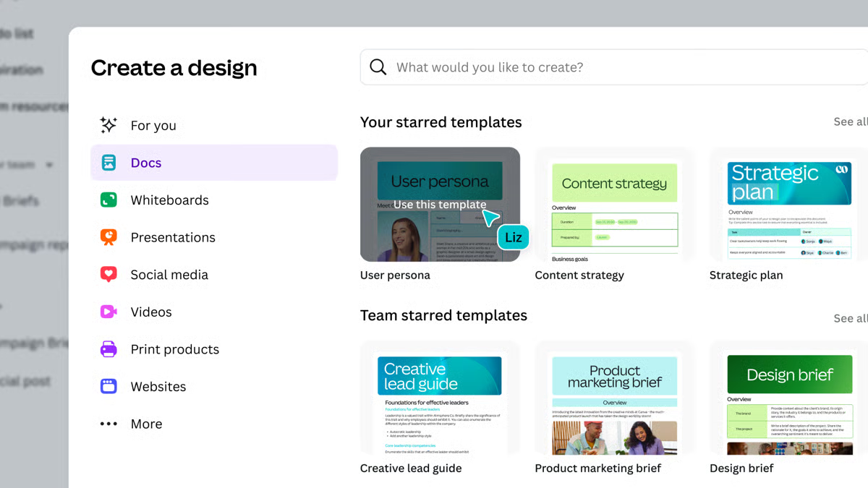This screenshot has width=868, height=488.
Task: Select the Print products printer icon
Action: [x=110, y=349]
